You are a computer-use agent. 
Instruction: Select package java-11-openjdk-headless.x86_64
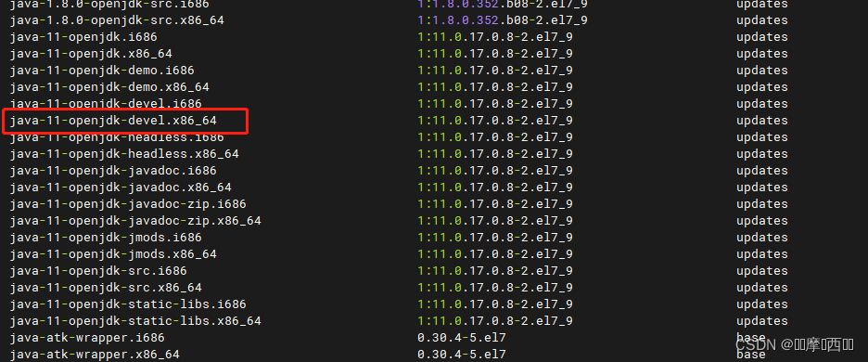124,153
